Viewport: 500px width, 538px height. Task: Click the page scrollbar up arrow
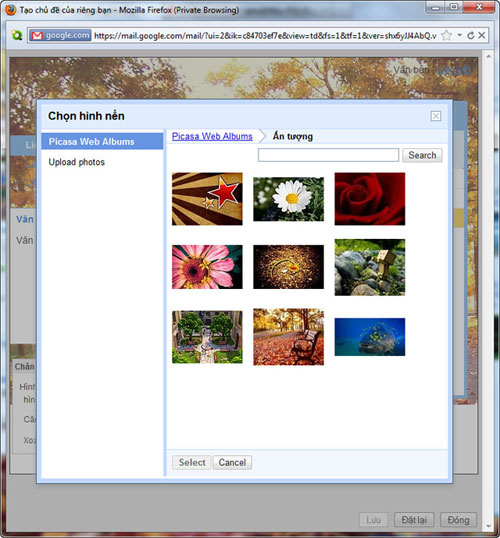(489, 56)
